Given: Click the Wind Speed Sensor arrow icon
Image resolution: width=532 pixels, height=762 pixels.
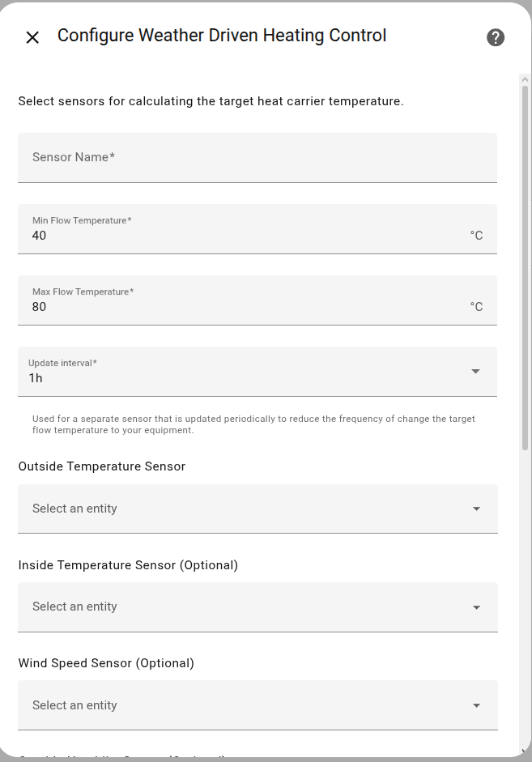Looking at the screenshot, I should [x=476, y=705].
